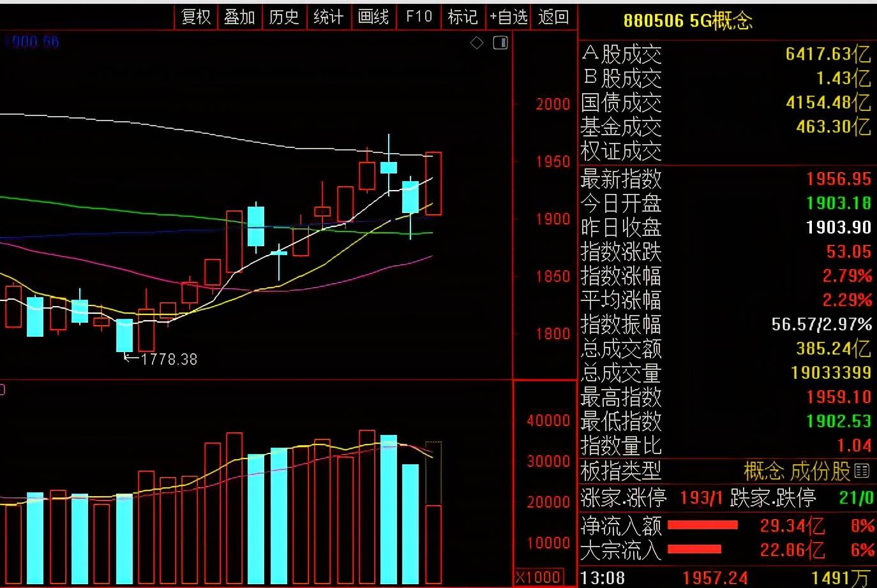This screenshot has width=877, height=588.
Task: Add to watchlist with +自选
Action: tap(509, 17)
